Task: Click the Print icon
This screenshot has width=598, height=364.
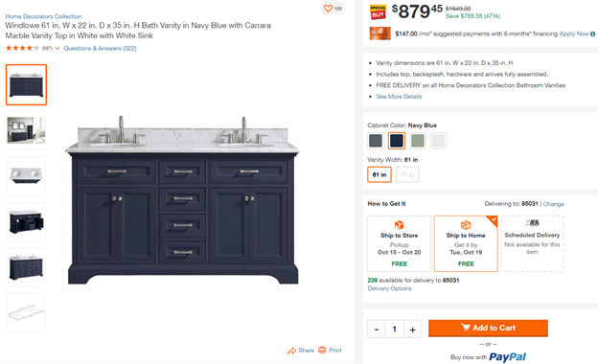Action: pyautogui.click(x=322, y=350)
